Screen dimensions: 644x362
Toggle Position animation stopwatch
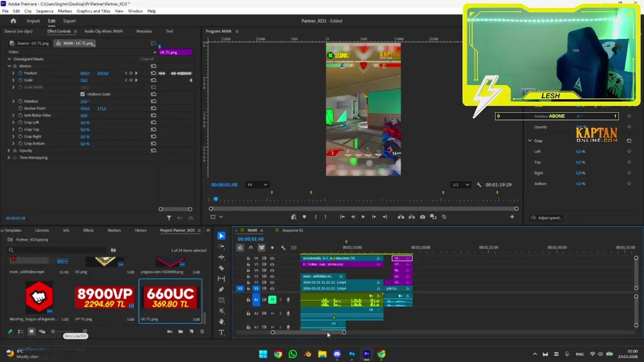click(x=20, y=73)
